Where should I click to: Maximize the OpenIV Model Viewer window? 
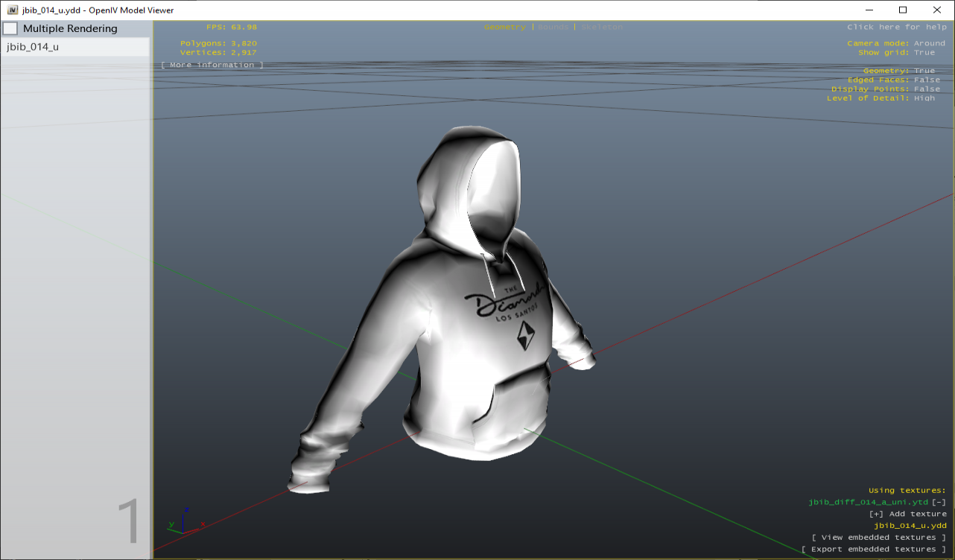click(x=903, y=10)
